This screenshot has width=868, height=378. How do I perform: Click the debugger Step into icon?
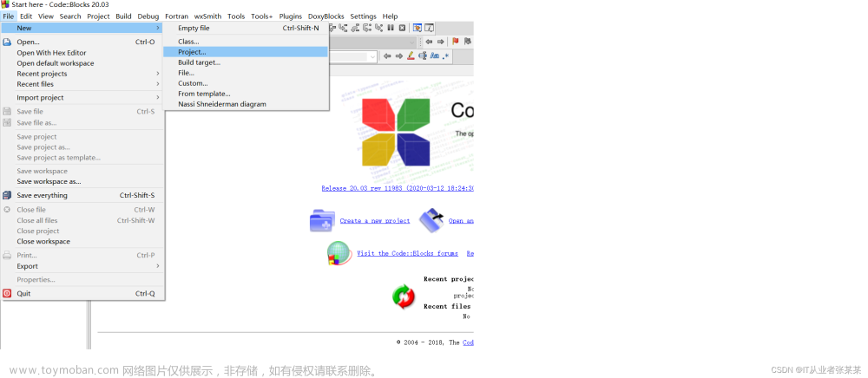343,28
